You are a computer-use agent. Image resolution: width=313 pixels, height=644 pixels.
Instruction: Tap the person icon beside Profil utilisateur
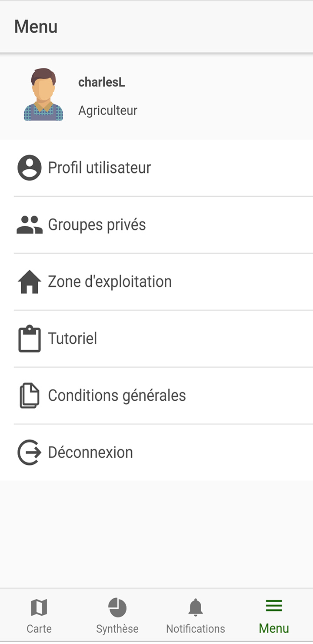point(30,168)
